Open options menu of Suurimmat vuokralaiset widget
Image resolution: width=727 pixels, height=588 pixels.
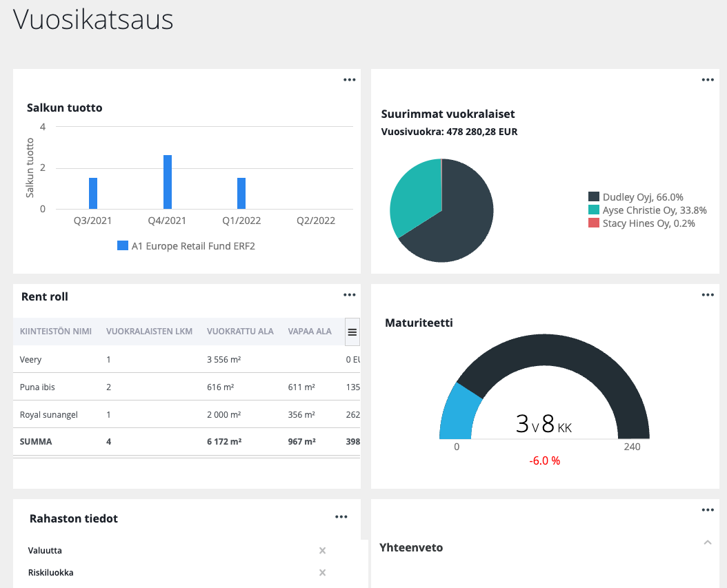708,80
